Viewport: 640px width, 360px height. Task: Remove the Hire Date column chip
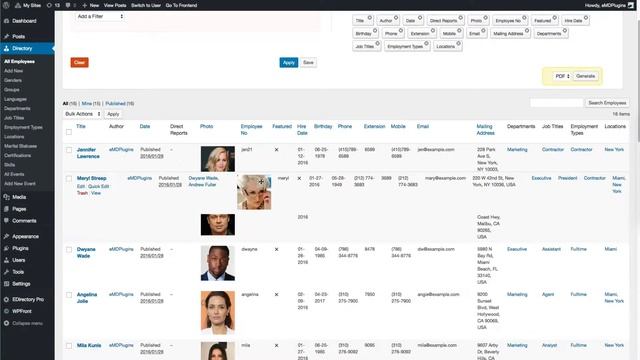(586, 18)
